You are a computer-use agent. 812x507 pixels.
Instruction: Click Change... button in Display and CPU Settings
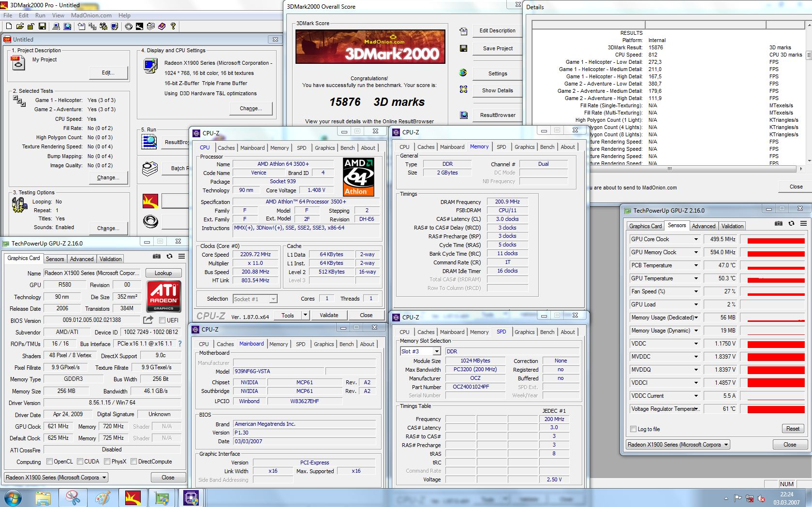pyautogui.click(x=251, y=108)
